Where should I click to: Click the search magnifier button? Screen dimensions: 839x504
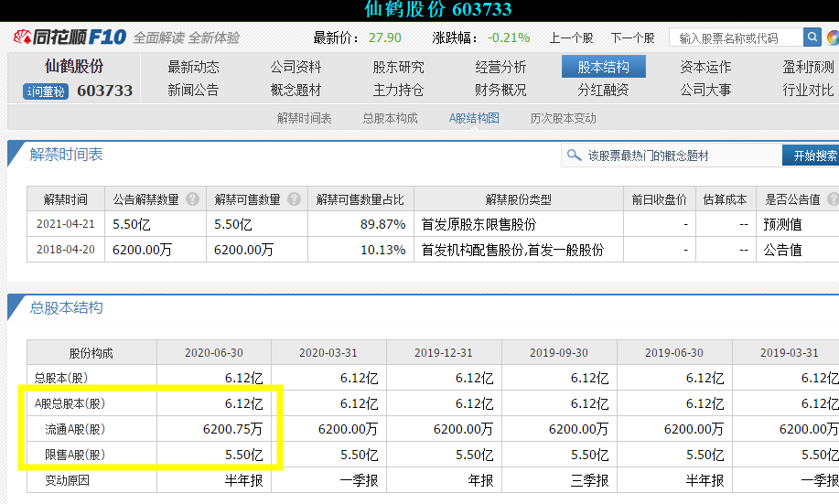pyautogui.click(x=812, y=38)
